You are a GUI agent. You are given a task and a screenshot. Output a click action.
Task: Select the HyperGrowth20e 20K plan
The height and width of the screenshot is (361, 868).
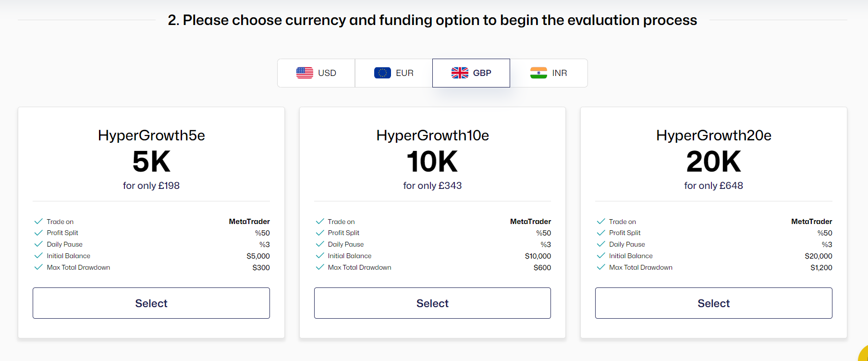[x=714, y=303]
